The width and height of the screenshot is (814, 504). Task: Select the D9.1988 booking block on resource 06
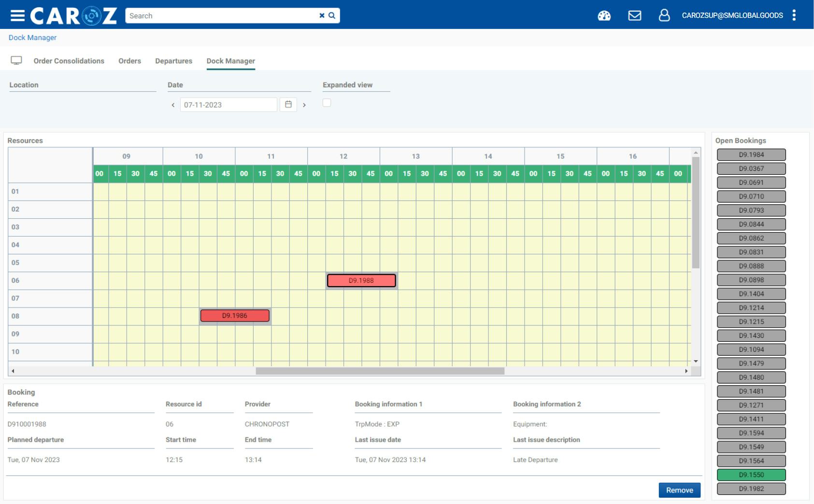pyautogui.click(x=361, y=280)
